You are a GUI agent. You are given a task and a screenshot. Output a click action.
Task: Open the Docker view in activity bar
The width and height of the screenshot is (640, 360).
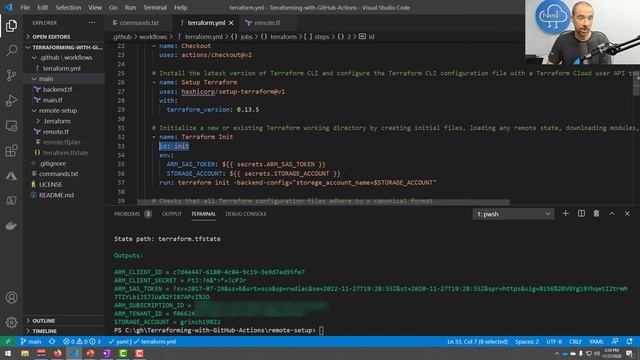coord(11,226)
